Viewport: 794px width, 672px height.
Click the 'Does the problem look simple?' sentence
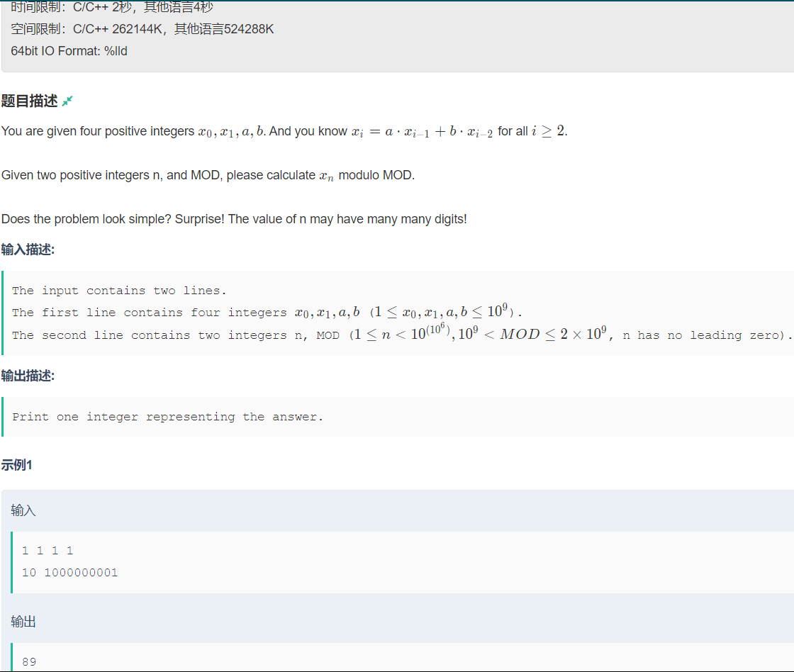point(234,219)
